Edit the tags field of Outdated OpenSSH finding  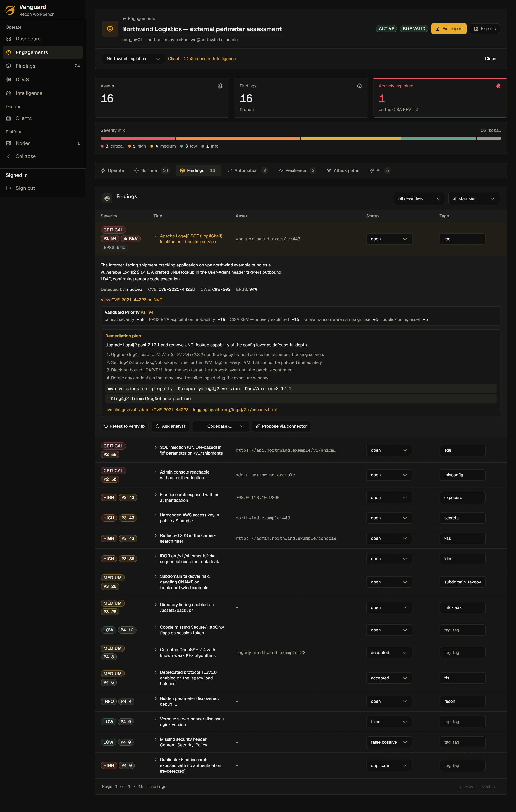pyautogui.click(x=462, y=652)
